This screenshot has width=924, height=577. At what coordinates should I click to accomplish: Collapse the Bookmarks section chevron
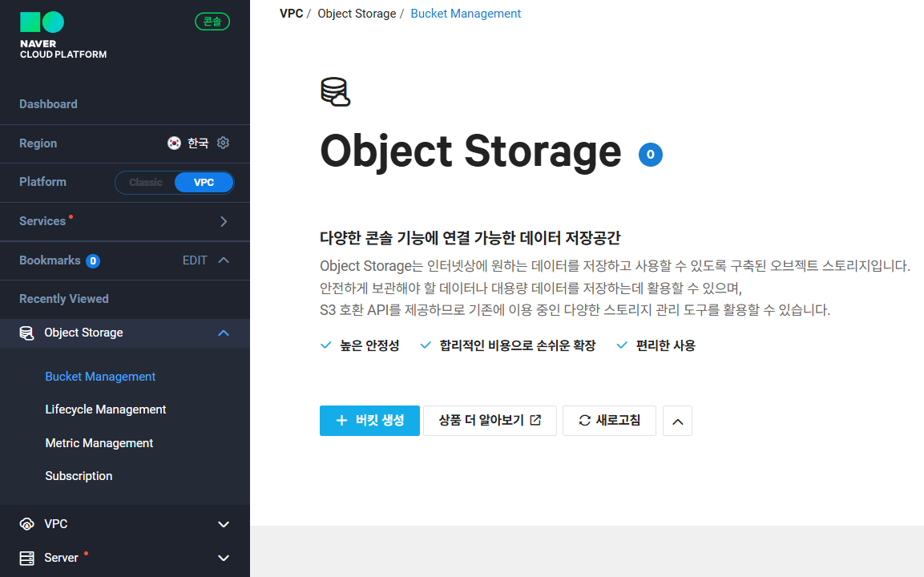pos(224,260)
